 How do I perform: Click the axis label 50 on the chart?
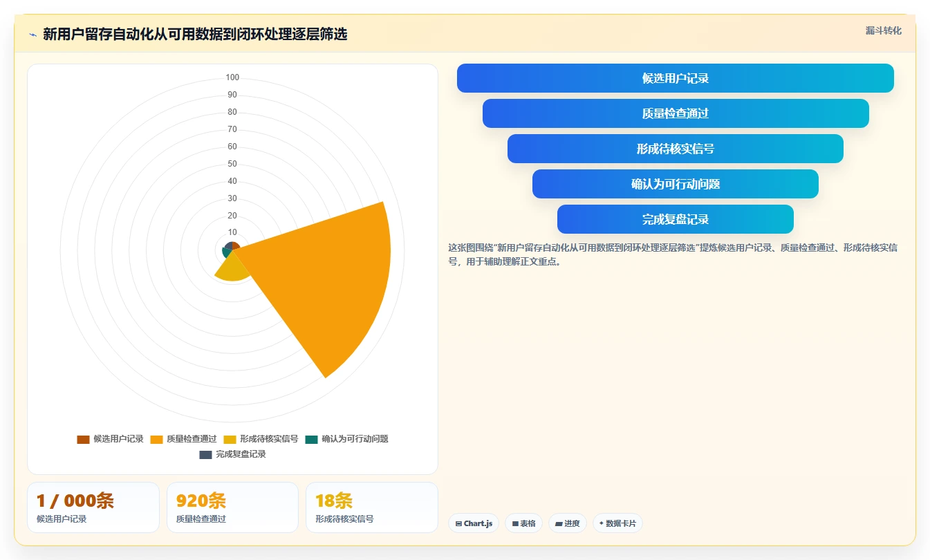point(232,164)
